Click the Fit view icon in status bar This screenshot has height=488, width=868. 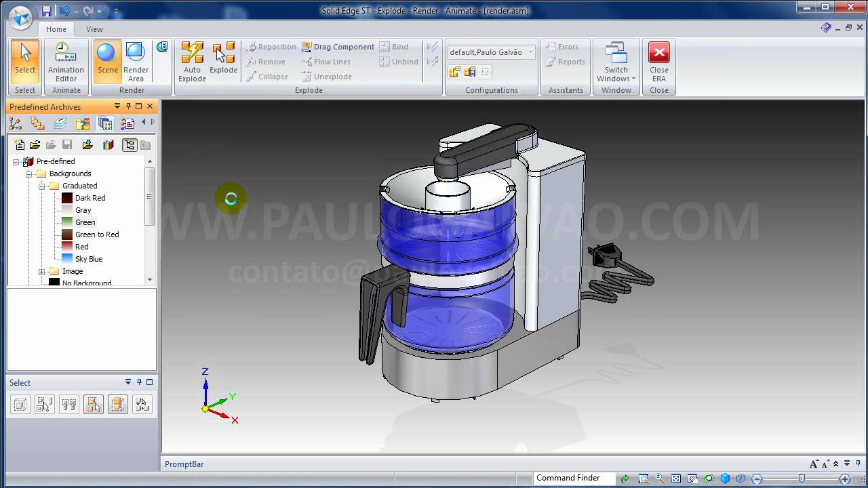pyautogui.click(x=676, y=479)
